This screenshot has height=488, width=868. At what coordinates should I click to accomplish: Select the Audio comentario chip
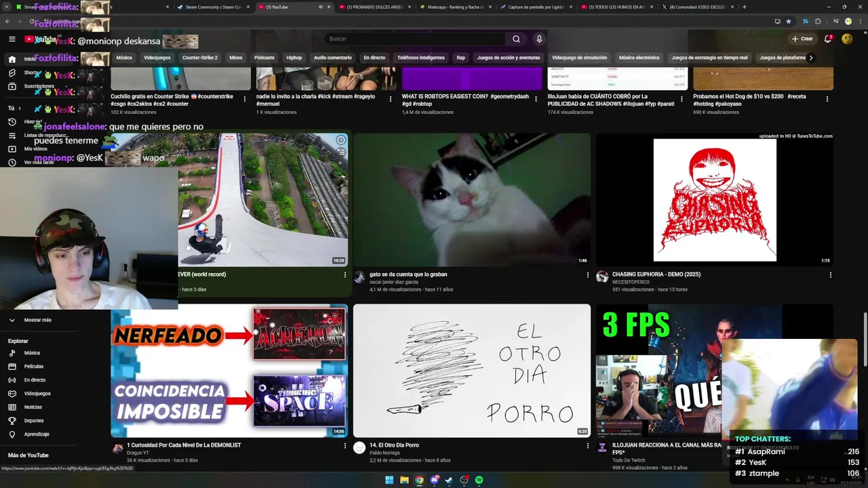tap(333, 58)
